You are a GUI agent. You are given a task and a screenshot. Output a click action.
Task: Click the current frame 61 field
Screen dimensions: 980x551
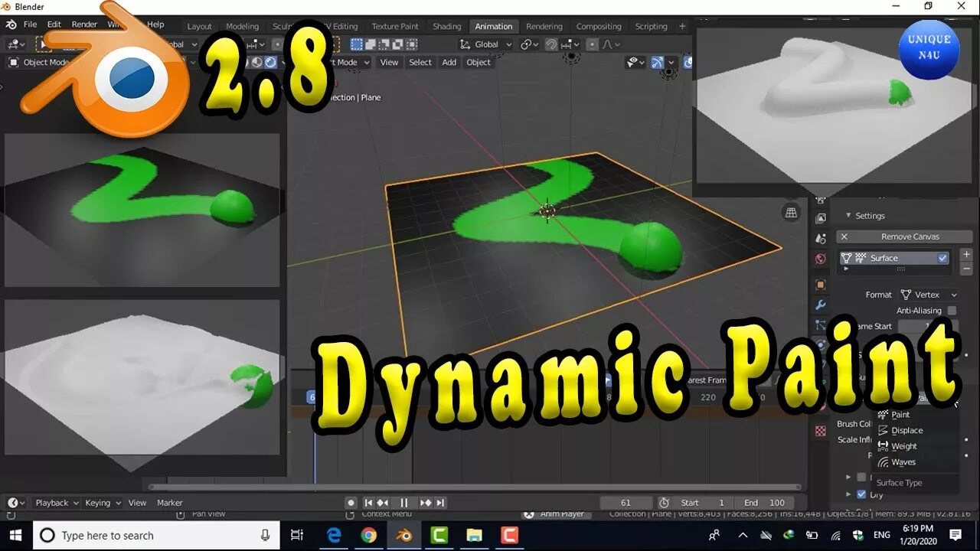pos(626,503)
